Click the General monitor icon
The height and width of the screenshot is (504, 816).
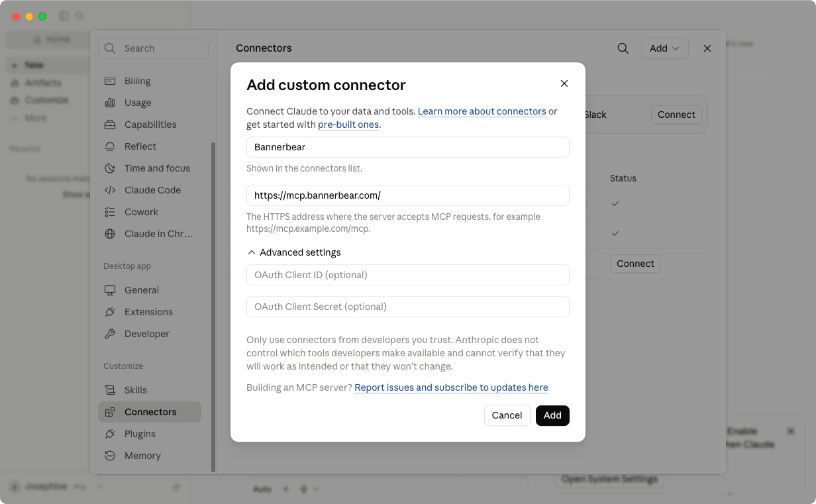click(x=110, y=290)
